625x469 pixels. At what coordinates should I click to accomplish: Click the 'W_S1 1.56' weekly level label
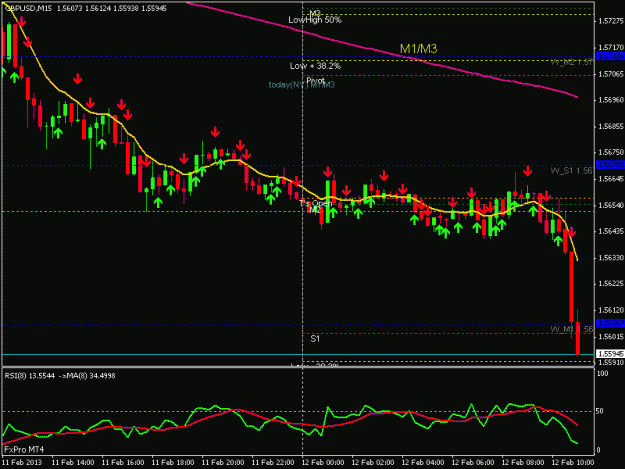pyautogui.click(x=572, y=171)
